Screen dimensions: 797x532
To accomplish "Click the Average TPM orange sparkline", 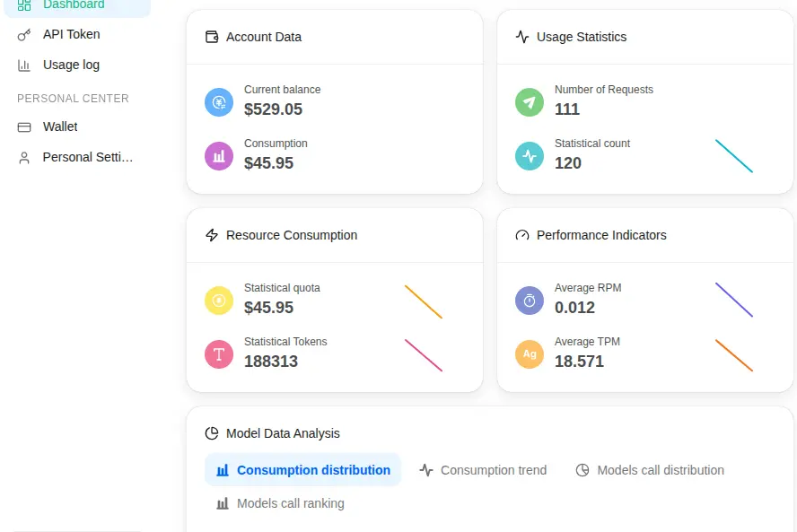I will coord(734,355).
